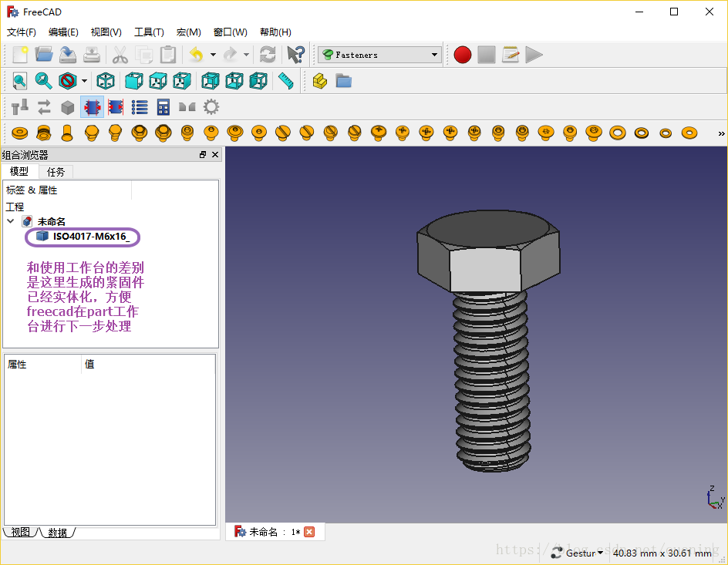Select the 数据 property tab
728x565 pixels.
click(58, 533)
